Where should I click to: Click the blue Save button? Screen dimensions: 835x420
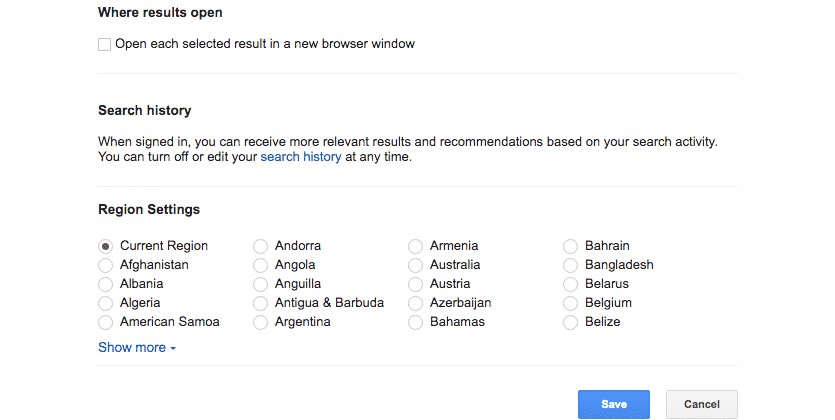[613, 404]
